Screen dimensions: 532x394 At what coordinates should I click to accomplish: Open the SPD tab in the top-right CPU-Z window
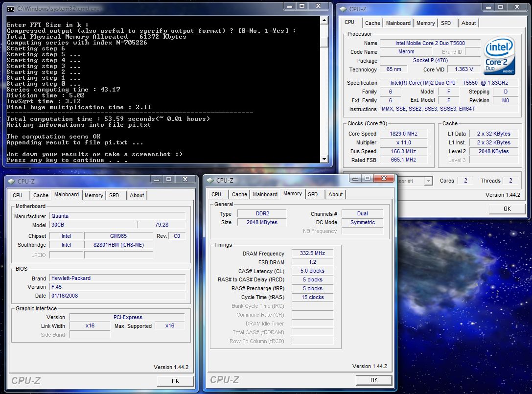coord(446,23)
